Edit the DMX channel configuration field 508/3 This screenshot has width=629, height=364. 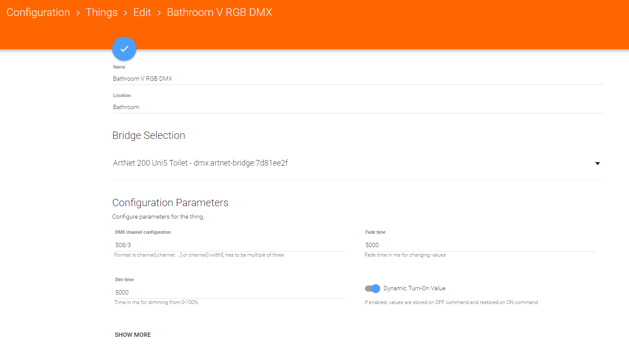point(229,245)
